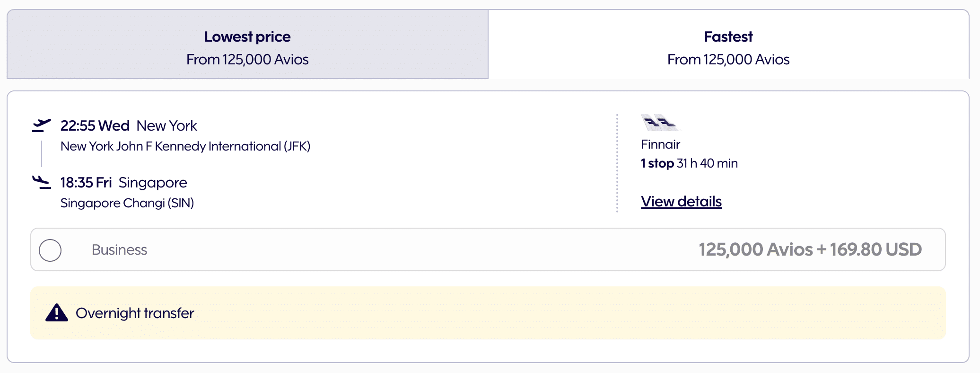The width and height of the screenshot is (980, 373).
Task: Click the Singapore arrival city name
Action: click(153, 183)
